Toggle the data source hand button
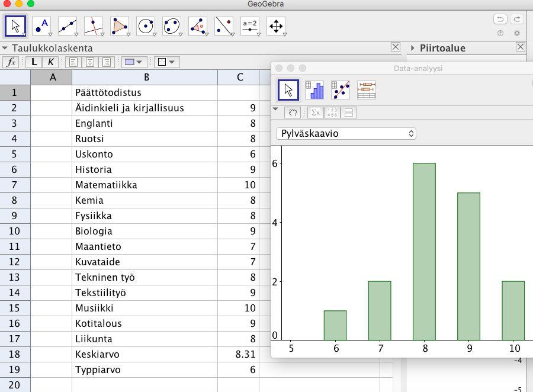Screen dimensions: 533x392 [x=293, y=113]
